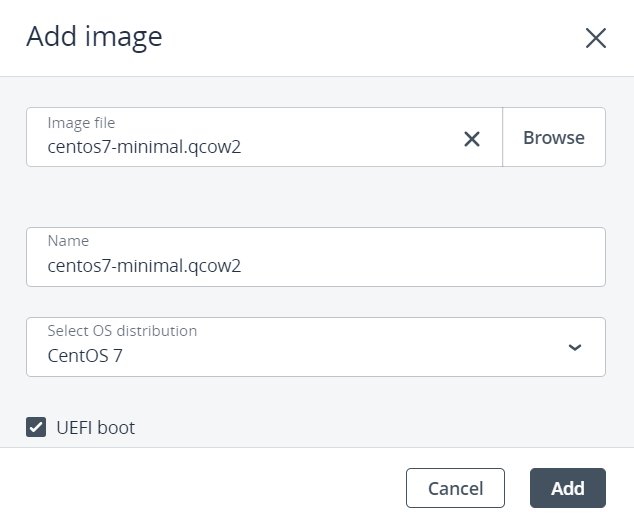Disable the UEFI boot checkbox

[x=36, y=428]
